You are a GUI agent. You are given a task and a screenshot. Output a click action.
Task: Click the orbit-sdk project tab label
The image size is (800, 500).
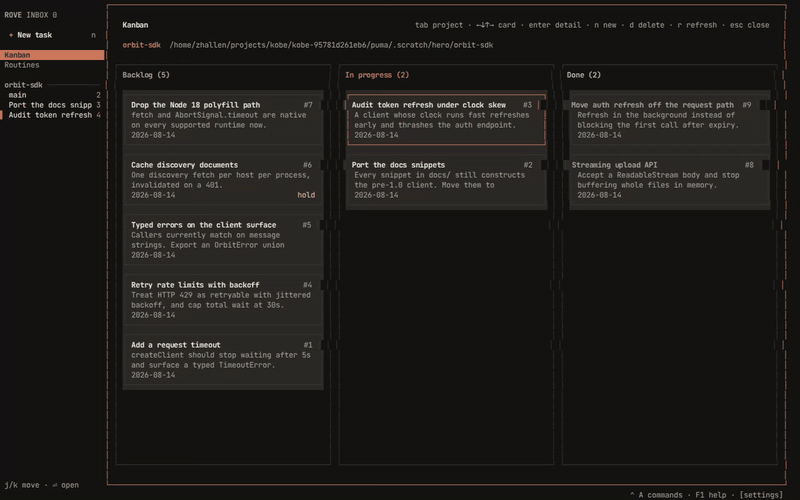pyautogui.click(x=141, y=45)
